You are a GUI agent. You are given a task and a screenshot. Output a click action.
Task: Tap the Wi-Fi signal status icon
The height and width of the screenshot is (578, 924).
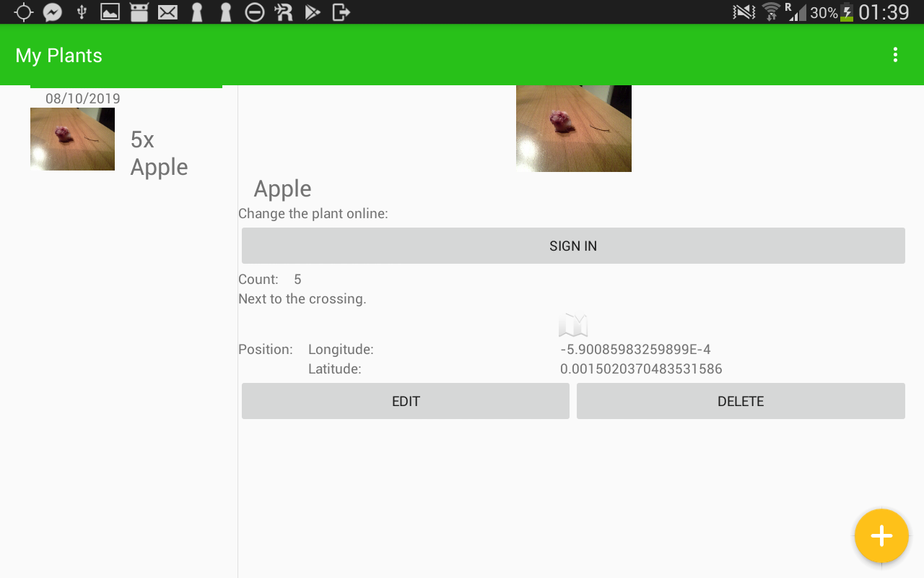pos(771,12)
